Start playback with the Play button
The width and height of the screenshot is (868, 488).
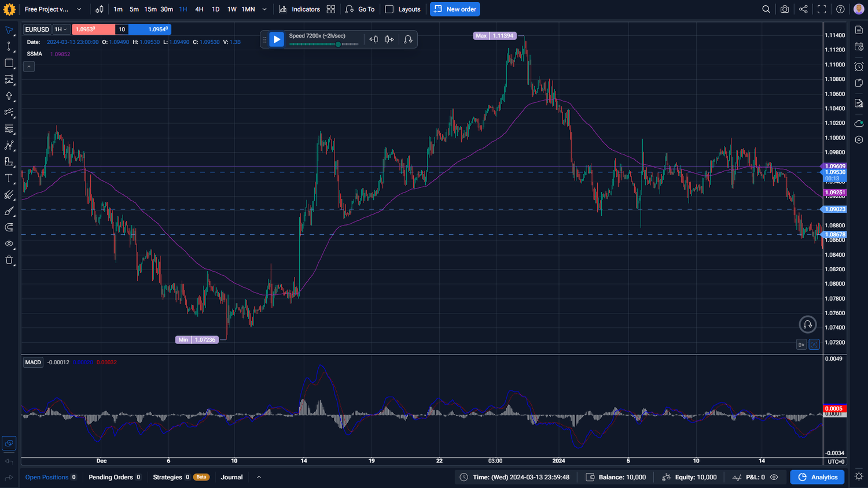[x=277, y=39]
